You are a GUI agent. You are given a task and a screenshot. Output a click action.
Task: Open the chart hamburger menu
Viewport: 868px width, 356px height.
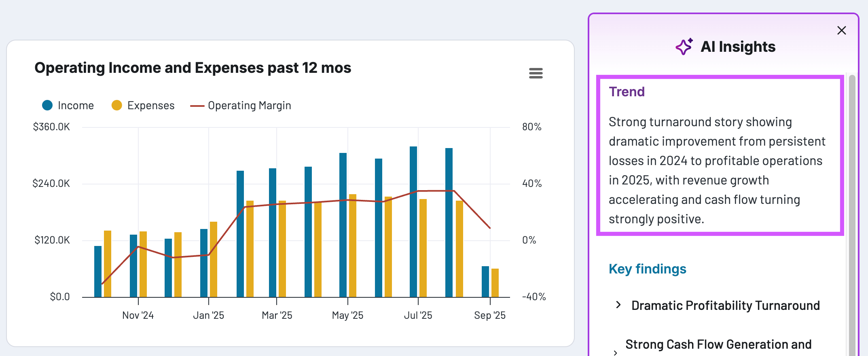coord(536,73)
